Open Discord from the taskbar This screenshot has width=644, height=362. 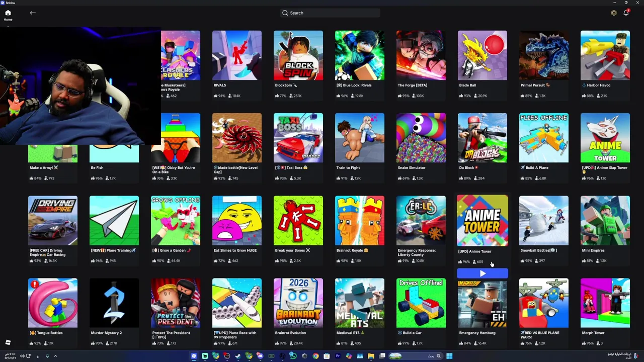pyautogui.click(x=260, y=356)
